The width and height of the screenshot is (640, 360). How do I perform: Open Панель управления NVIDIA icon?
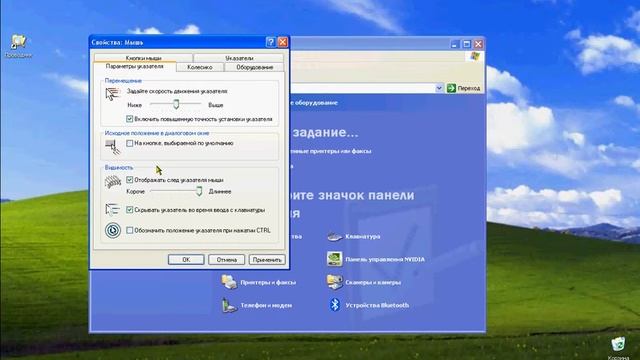coord(334,259)
